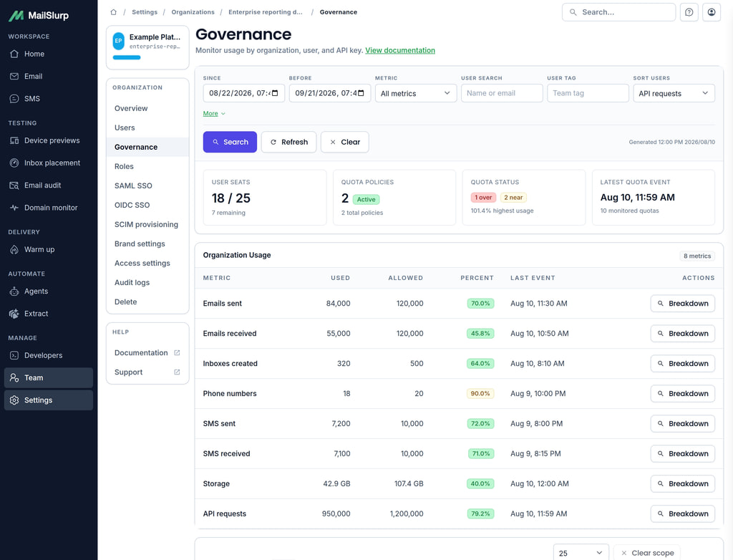
Task: Click the purple Search button
Action: pyautogui.click(x=230, y=142)
